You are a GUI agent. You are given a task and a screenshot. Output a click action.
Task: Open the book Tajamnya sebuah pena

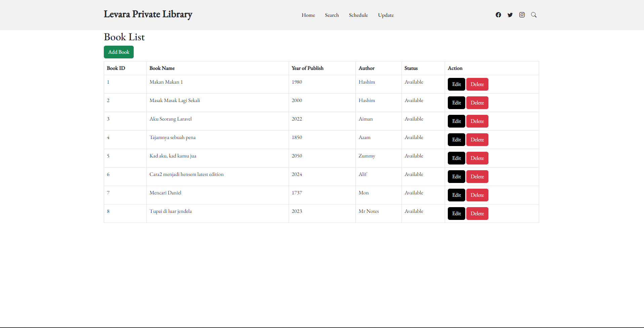point(173,137)
